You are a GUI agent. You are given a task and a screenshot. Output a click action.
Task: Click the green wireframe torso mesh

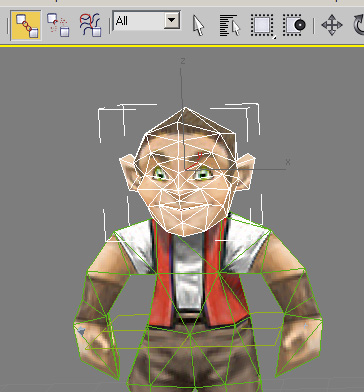(197, 300)
